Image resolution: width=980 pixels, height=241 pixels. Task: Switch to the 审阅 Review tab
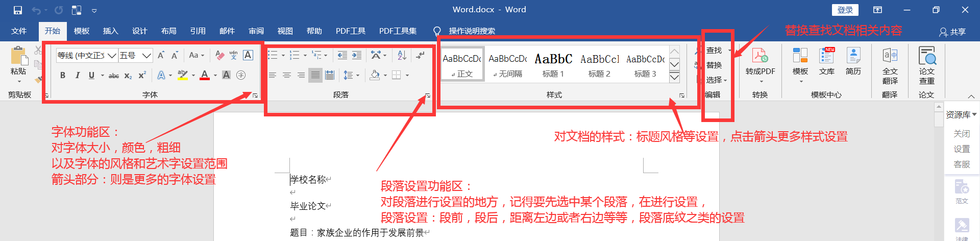[x=256, y=31]
